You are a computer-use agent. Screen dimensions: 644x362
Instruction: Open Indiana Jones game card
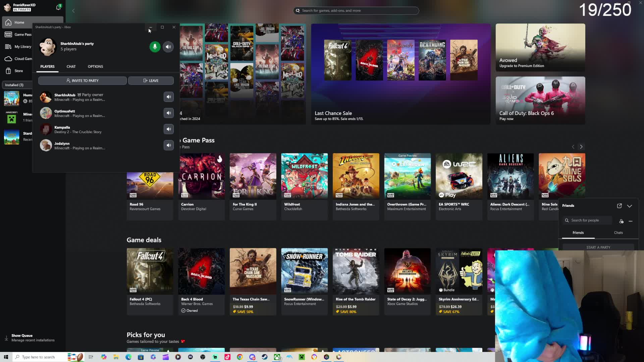[356, 186]
